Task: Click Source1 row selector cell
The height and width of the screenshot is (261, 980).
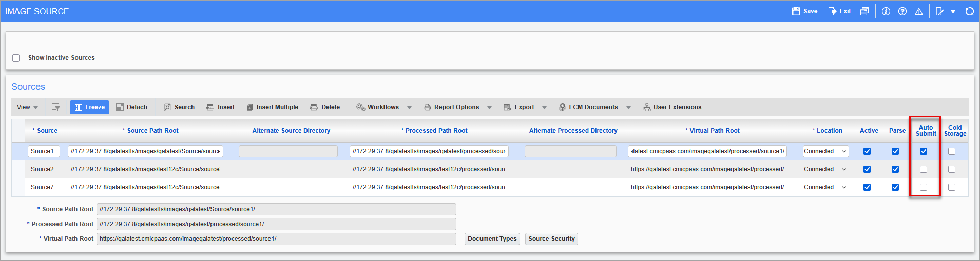Action: pyautogui.click(x=18, y=151)
